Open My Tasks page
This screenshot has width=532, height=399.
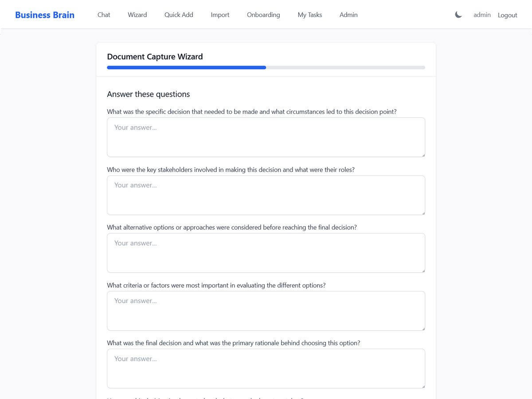coord(310,15)
